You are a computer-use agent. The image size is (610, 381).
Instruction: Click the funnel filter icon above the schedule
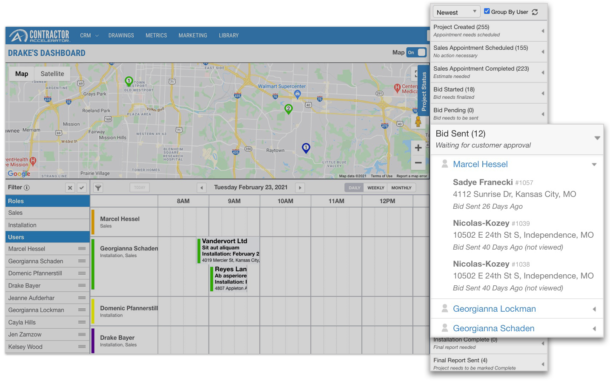[98, 188]
